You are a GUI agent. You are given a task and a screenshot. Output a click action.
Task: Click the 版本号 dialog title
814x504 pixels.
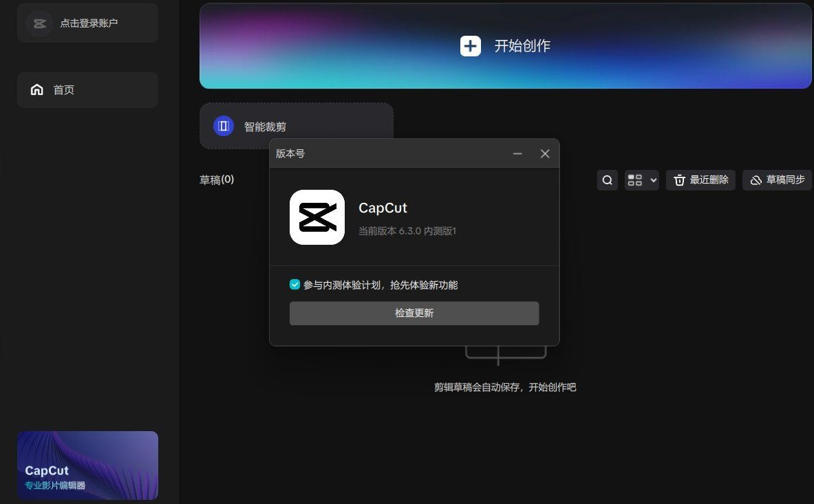point(290,153)
